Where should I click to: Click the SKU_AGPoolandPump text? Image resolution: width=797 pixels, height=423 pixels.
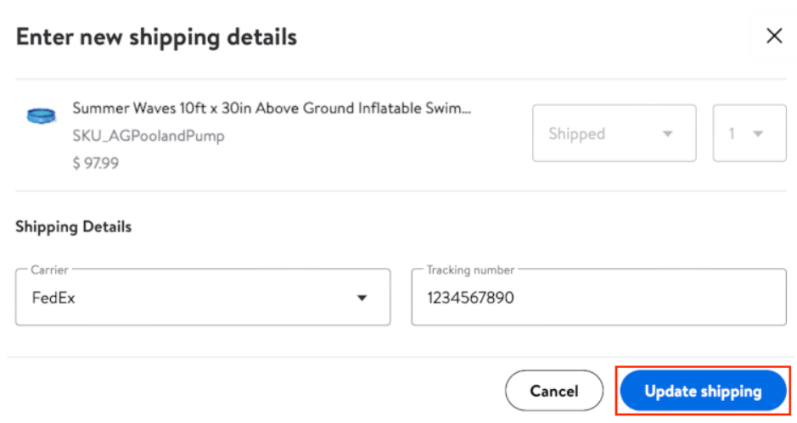point(148,136)
